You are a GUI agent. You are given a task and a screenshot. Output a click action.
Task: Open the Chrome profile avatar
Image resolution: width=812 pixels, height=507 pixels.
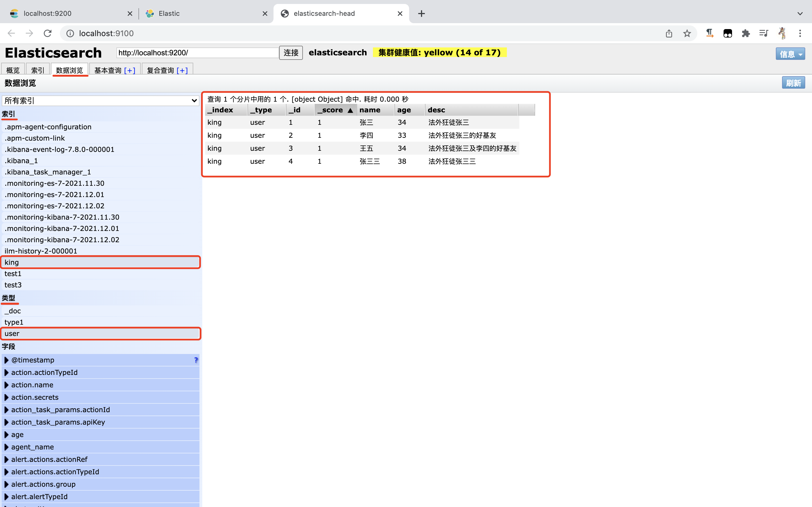pos(782,33)
